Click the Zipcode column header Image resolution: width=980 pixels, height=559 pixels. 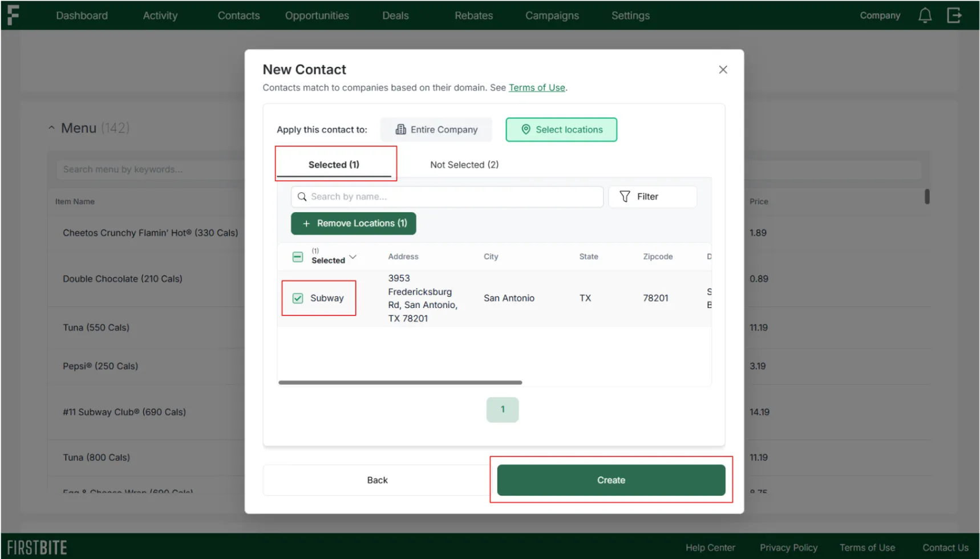click(x=658, y=257)
